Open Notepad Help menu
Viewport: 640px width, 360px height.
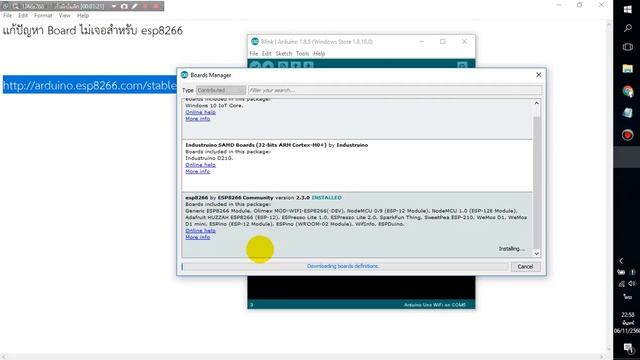coord(83,16)
